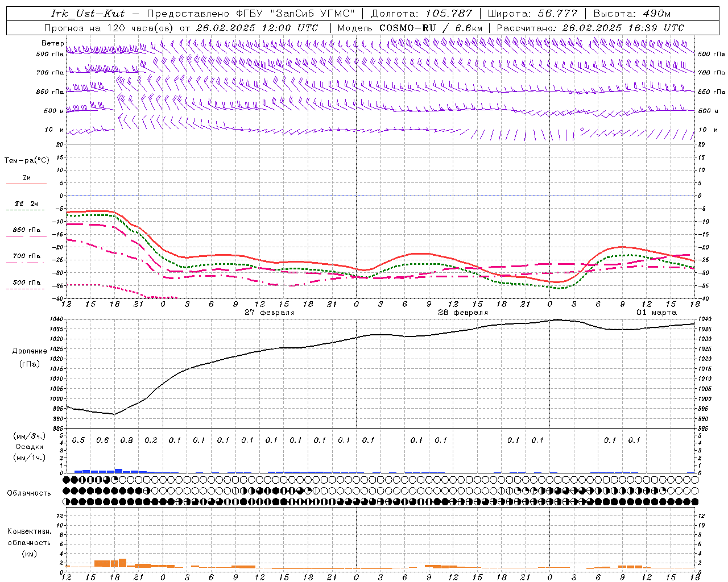Click the station name Irk_Ust-Kut in title

coord(88,14)
